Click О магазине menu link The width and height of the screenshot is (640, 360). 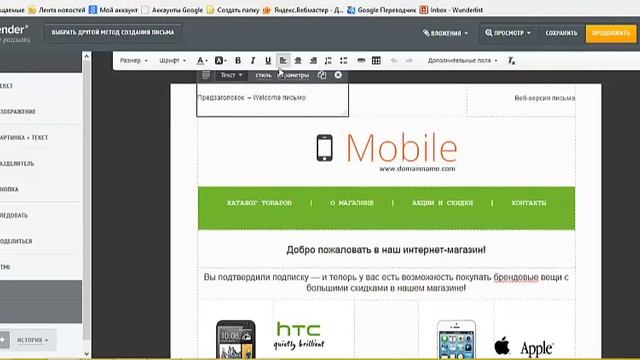tap(352, 203)
